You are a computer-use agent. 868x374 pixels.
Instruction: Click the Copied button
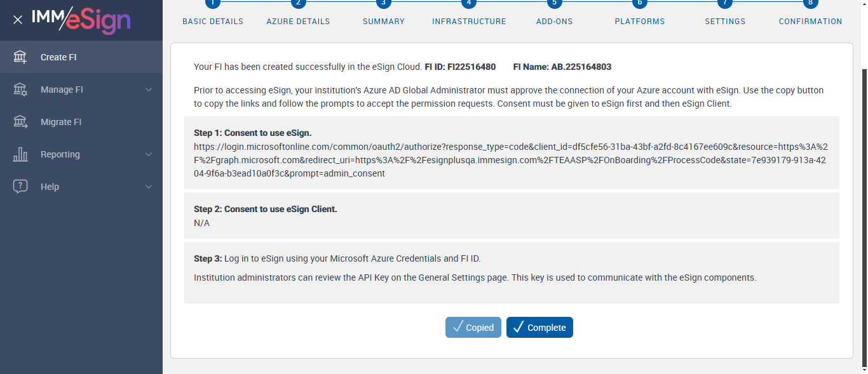[x=473, y=328]
